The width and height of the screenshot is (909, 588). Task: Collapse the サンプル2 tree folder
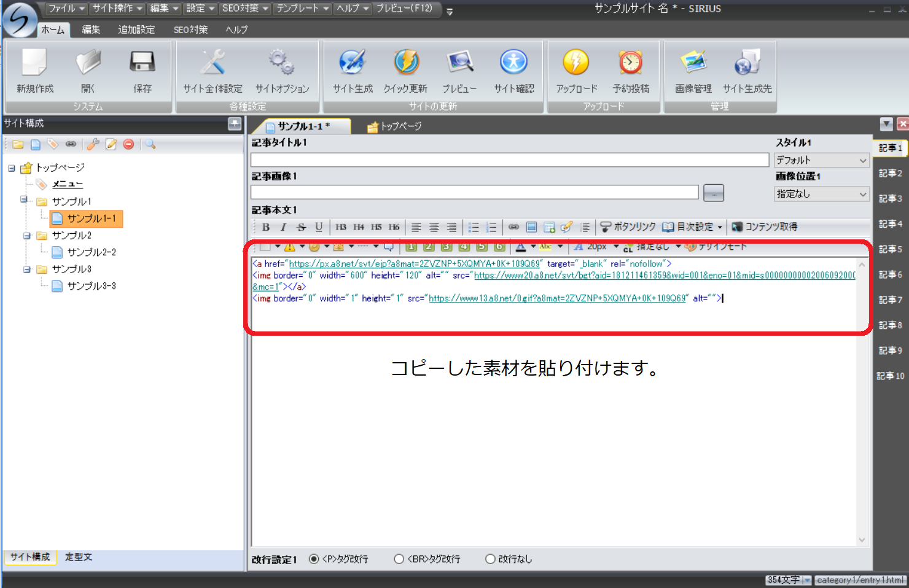tap(27, 236)
